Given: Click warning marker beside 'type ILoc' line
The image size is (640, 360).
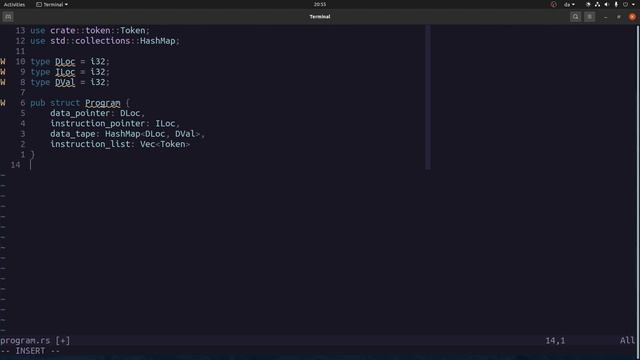Looking at the screenshot, I should pos(3,72).
